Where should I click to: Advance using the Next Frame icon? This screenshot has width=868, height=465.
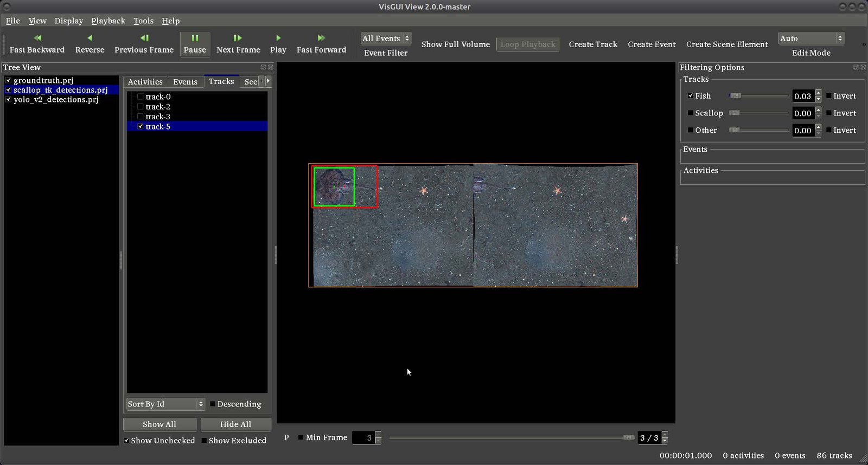pyautogui.click(x=238, y=38)
